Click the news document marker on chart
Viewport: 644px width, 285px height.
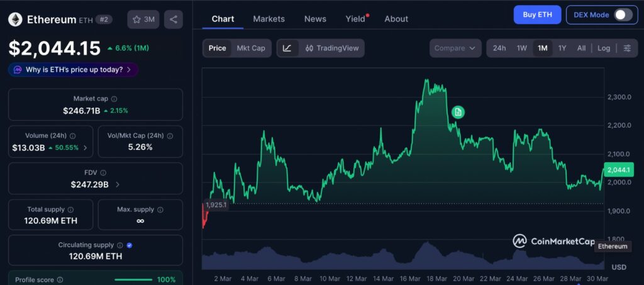458,112
